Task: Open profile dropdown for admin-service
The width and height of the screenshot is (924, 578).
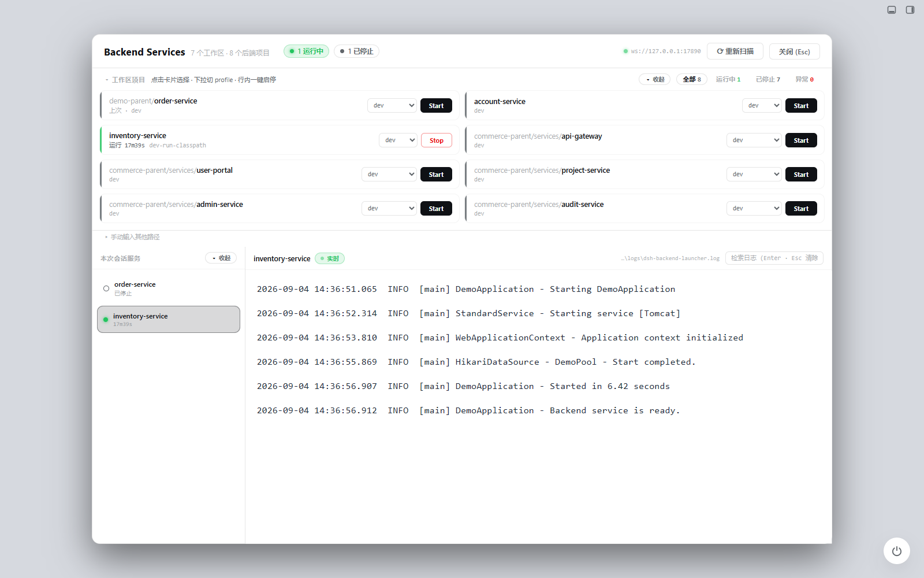Action: [389, 208]
